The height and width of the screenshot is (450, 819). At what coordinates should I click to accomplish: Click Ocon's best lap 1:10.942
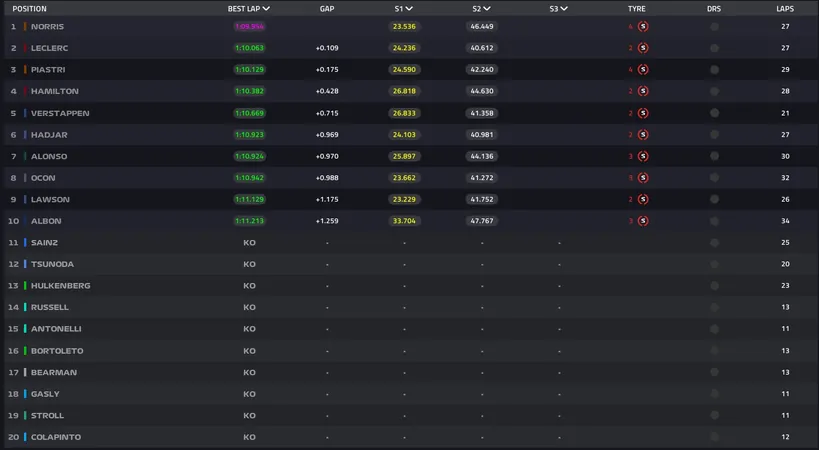pyautogui.click(x=249, y=177)
